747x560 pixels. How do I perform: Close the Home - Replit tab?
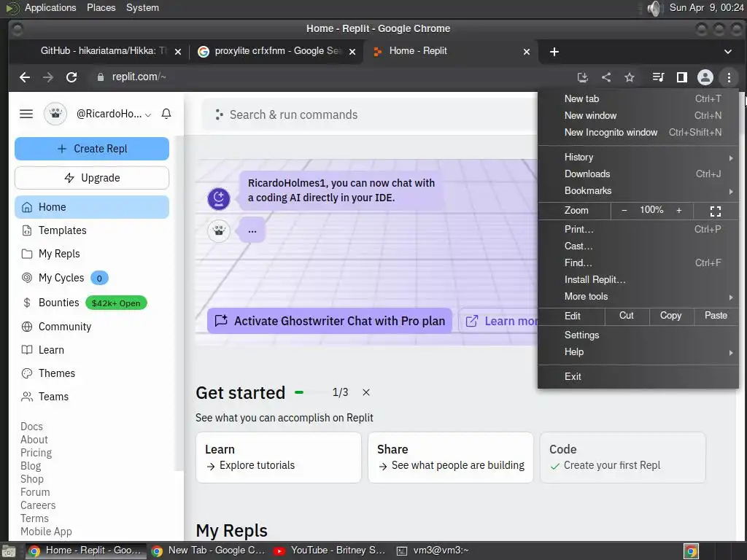(527, 52)
